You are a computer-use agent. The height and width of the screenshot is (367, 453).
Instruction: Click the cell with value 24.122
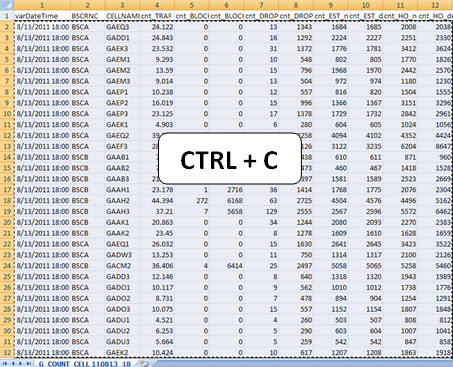coord(157,27)
